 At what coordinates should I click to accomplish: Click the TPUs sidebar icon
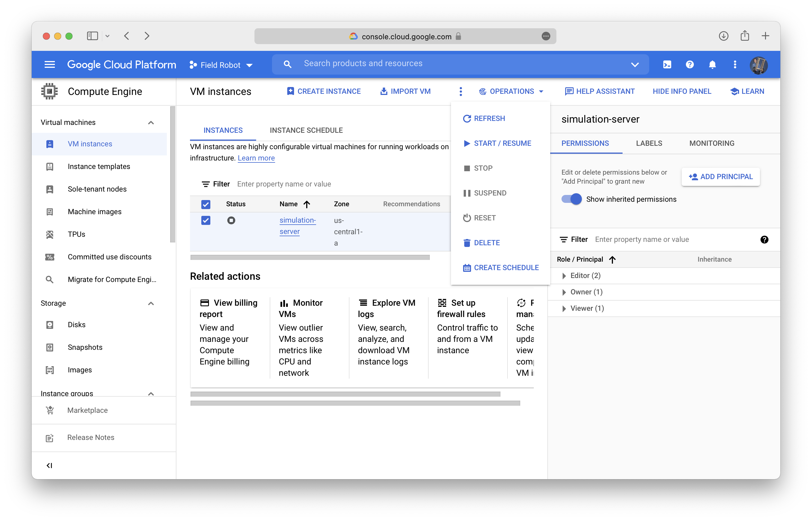[50, 234]
